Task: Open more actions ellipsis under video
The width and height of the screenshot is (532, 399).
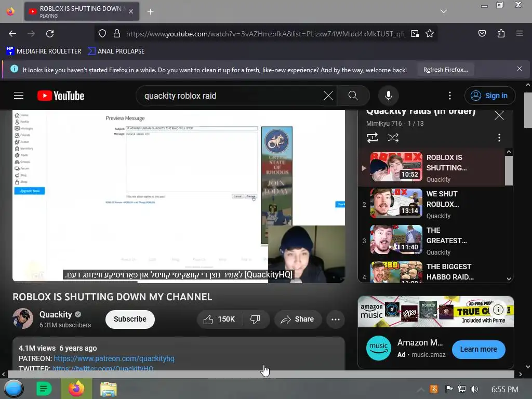Action: click(336, 320)
